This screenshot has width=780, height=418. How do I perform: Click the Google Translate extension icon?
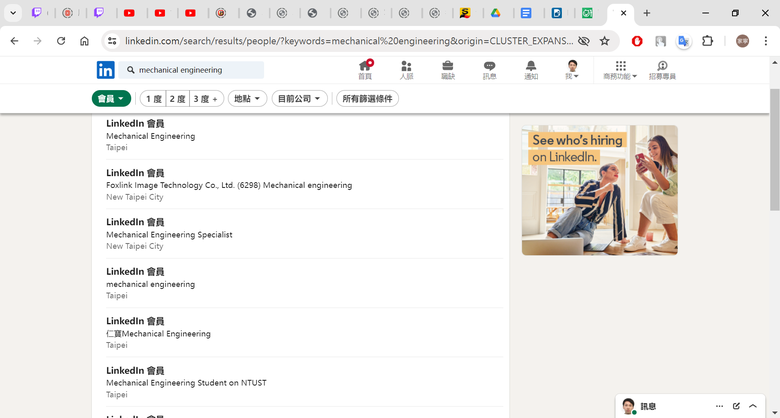[684, 41]
